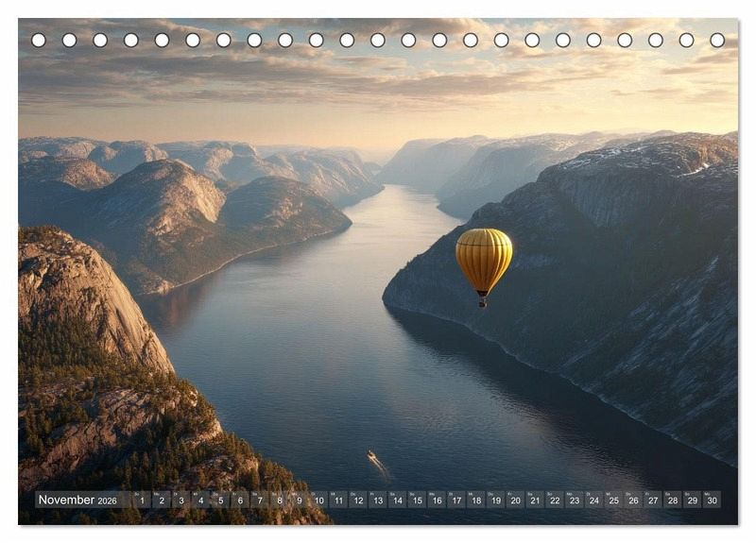Click the 2026 year label
The image size is (756, 543).
[107, 501]
